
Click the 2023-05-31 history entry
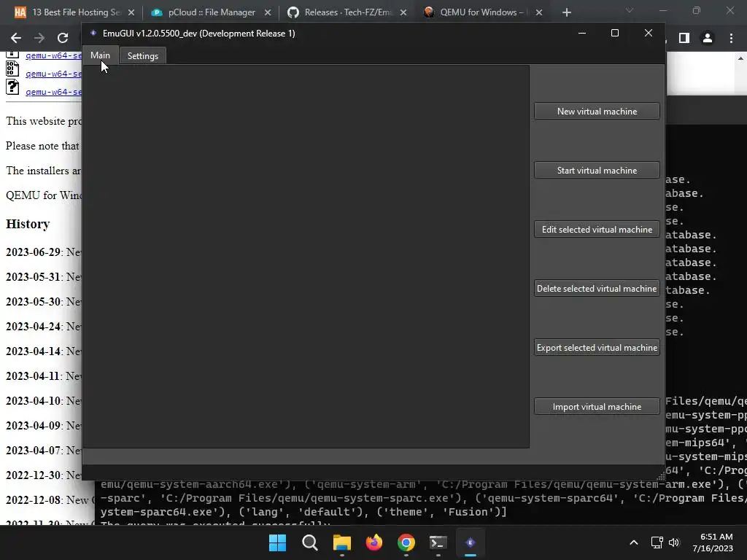tap(43, 276)
